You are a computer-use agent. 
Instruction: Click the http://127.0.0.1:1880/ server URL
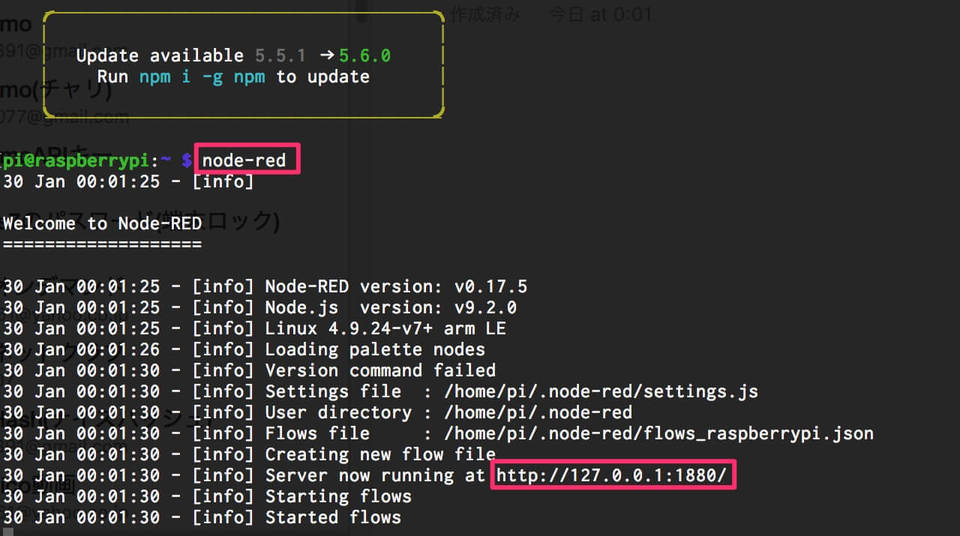[613, 475]
